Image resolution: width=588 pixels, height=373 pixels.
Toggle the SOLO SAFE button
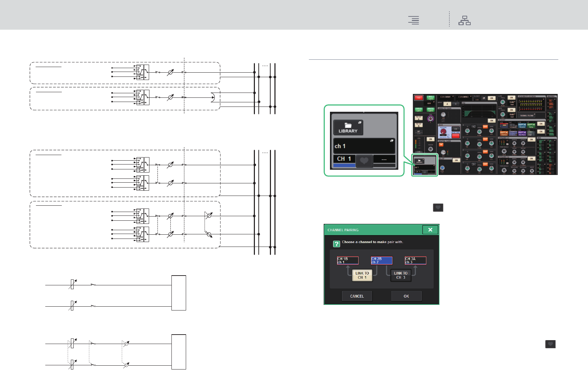tap(419, 110)
